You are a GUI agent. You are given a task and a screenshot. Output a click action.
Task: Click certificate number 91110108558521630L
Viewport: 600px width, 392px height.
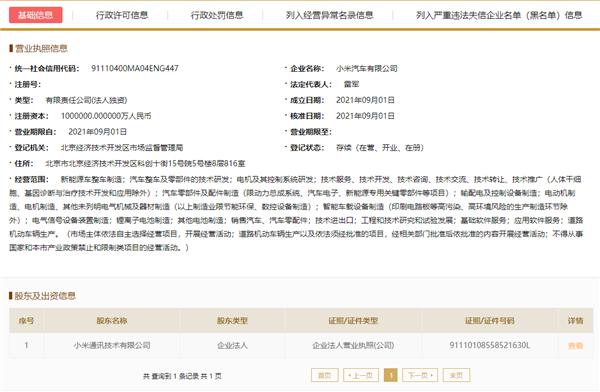[489, 345]
